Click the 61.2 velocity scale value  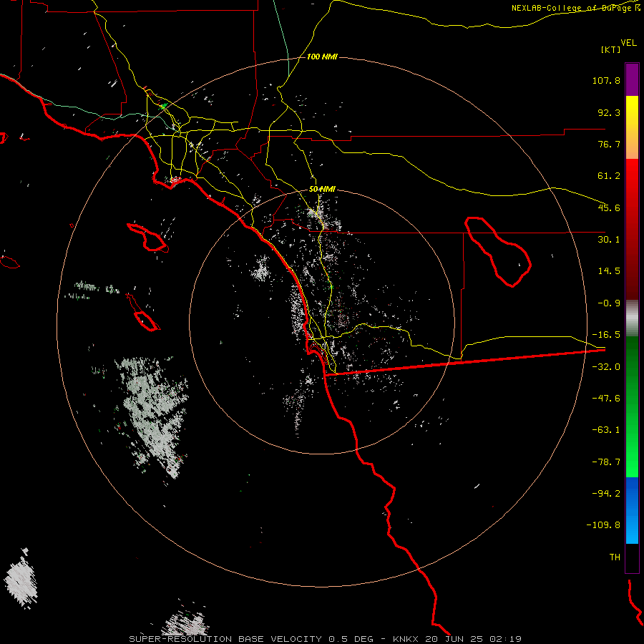(x=609, y=176)
